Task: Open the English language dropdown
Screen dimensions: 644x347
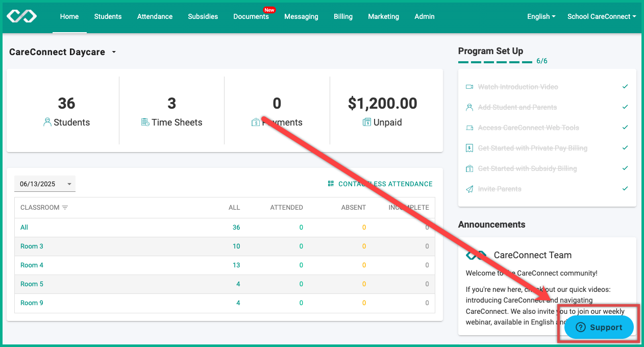Action: coord(541,16)
